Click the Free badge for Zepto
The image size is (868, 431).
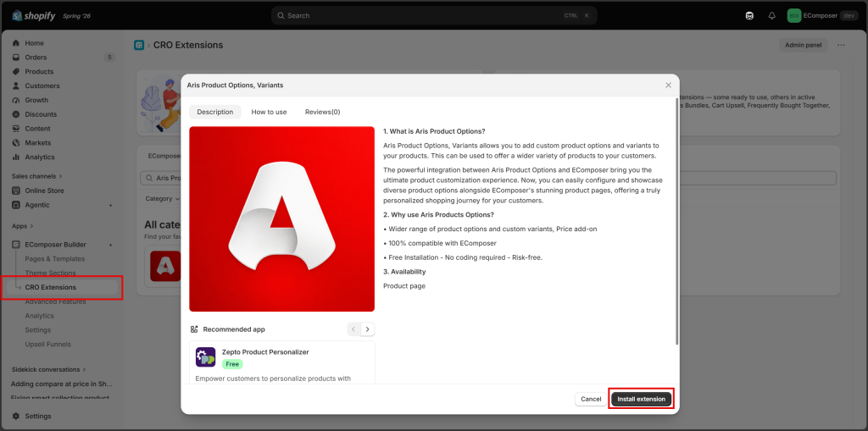(232, 365)
